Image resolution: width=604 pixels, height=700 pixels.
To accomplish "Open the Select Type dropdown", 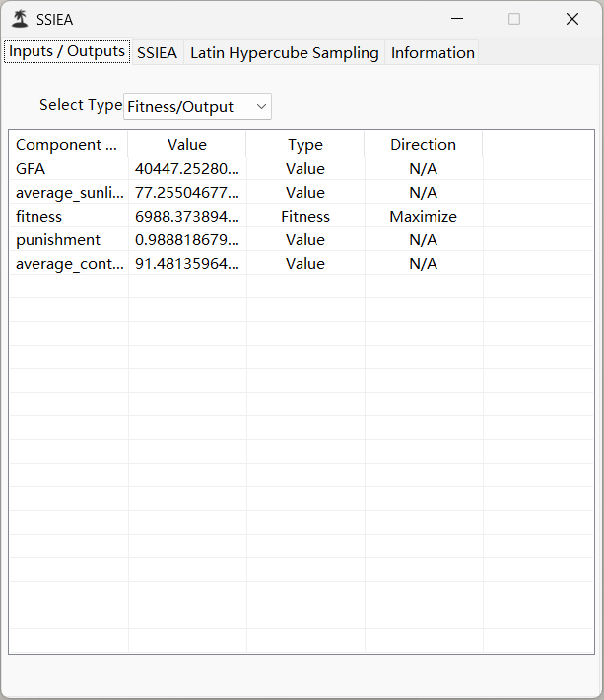I will (x=197, y=106).
